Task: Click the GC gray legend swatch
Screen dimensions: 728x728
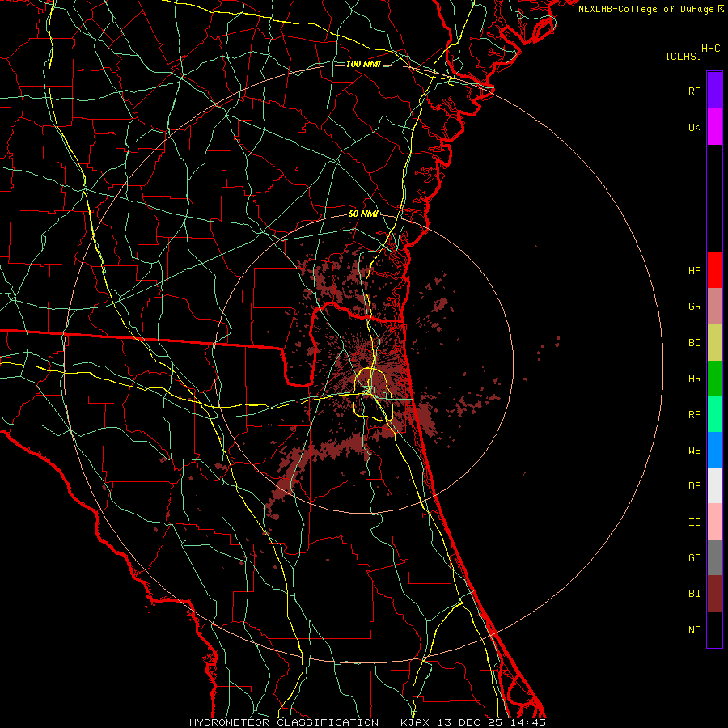Action: click(x=714, y=557)
